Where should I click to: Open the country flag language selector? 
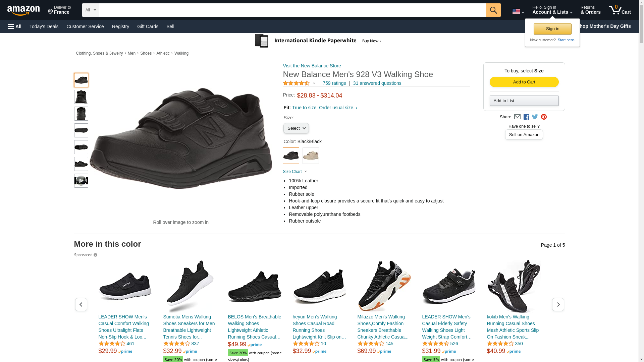coord(518,11)
